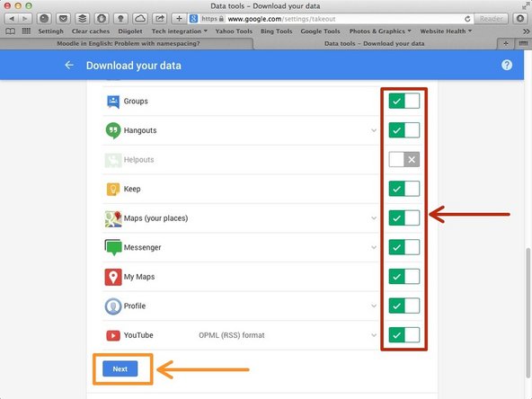Show Top Sites grid icon
This screenshot has width=532, height=399.
26,31
